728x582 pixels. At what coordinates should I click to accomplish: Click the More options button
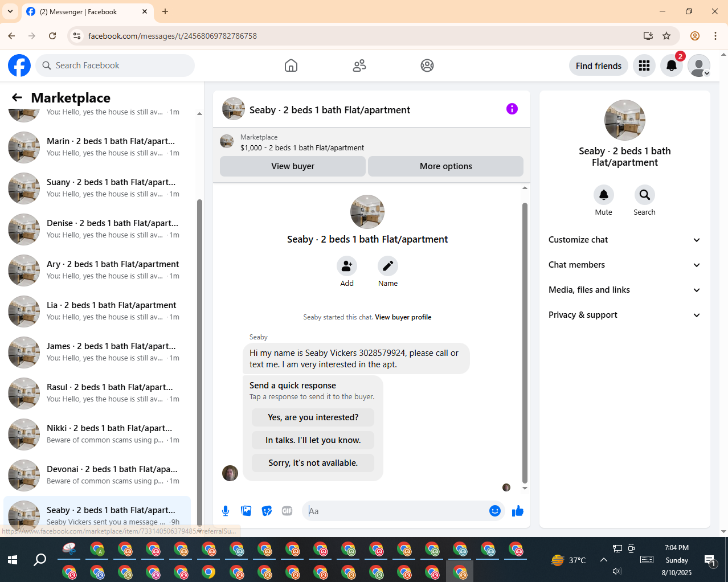point(446,166)
